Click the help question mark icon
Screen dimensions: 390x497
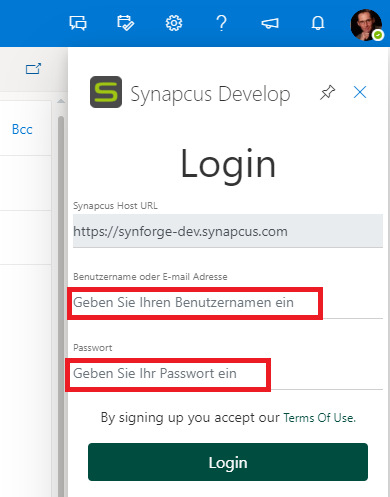pyautogui.click(x=222, y=23)
